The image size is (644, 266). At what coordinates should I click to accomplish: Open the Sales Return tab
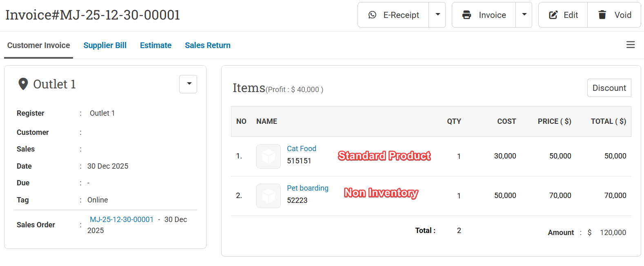pos(207,45)
